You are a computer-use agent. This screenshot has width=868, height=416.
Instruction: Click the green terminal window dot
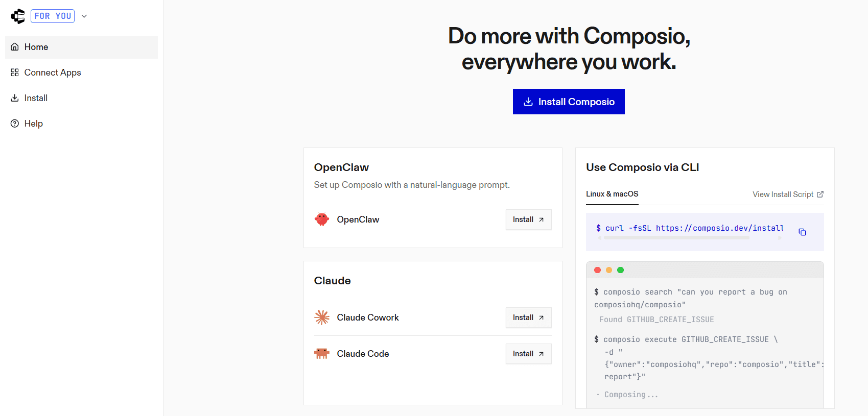click(x=620, y=270)
